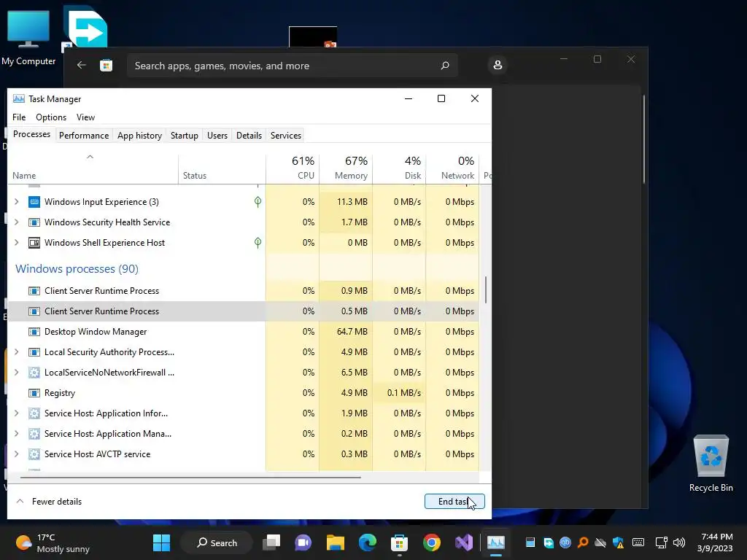The height and width of the screenshot is (560, 747).
Task: Click the green leaf status icon for Windows Input Experience
Action: pos(258,202)
